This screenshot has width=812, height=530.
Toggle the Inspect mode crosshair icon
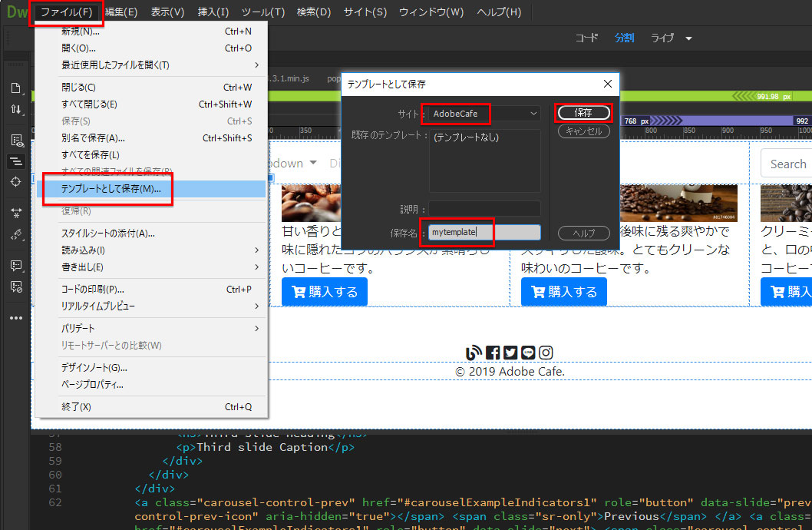15,182
